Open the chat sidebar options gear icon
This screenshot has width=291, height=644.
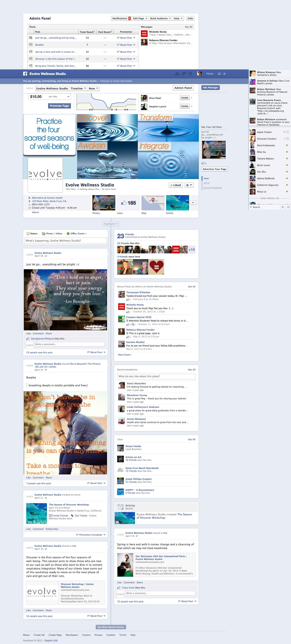(283, 207)
